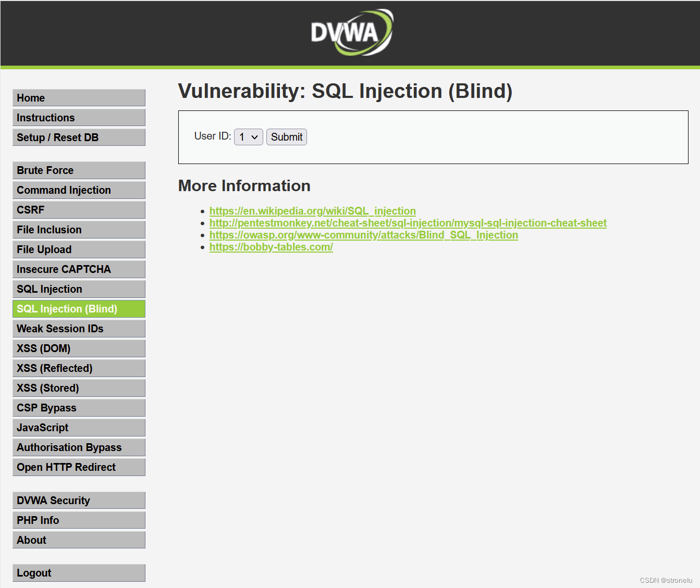Click the 'More Information' heading

[244, 186]
